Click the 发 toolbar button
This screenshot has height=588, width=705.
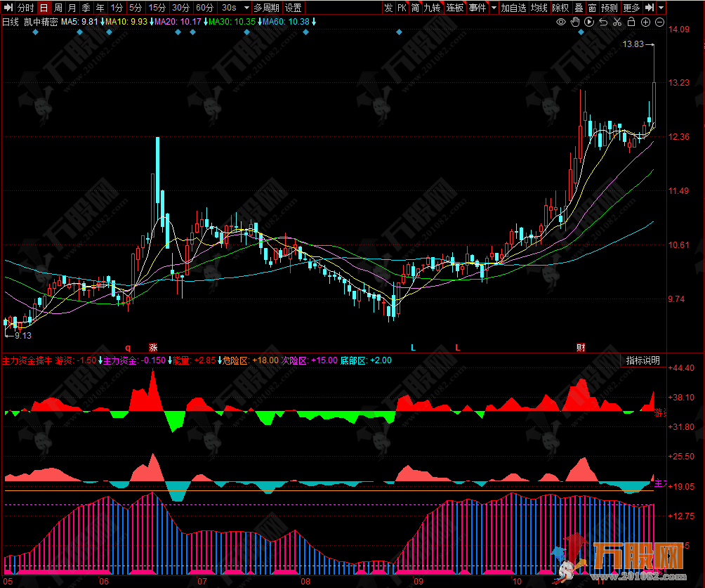click(x=388, y=8)
